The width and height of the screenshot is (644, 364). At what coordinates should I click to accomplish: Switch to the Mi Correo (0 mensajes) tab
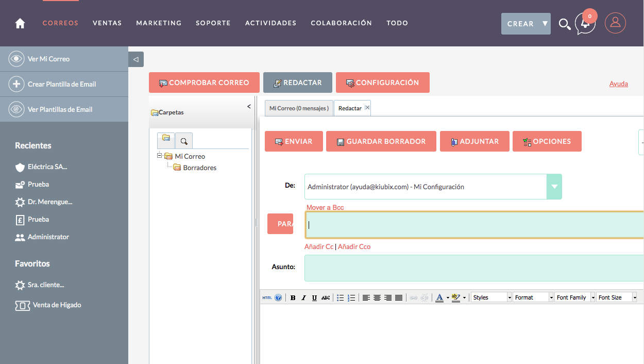pyautogui.click(x=299, y=108)
